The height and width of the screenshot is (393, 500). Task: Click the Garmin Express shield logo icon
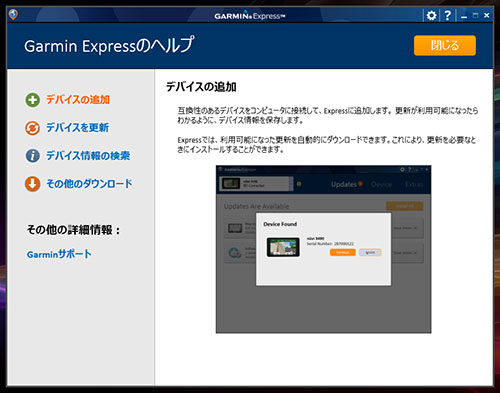point(13,15)
